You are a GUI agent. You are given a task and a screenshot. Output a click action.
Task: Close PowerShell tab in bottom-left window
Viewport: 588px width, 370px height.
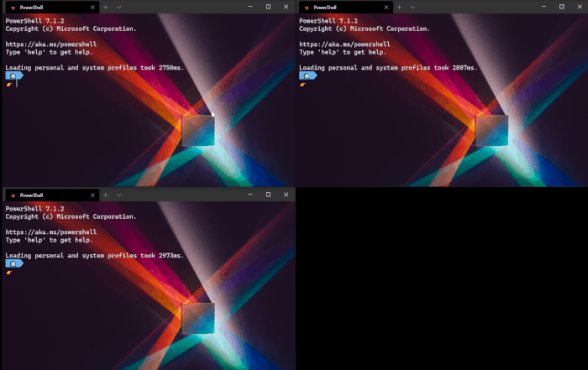click(x=92, y=195)
